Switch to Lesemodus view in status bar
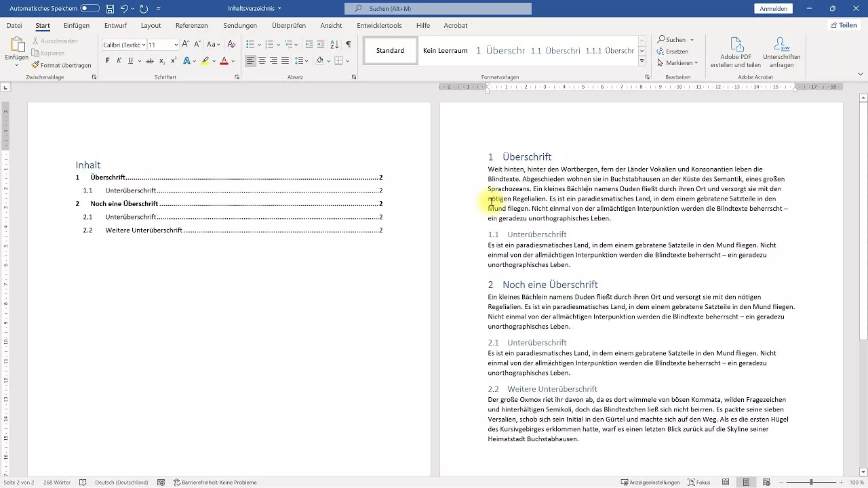Image resolution: width=868 pixels, height=488 pixels. (x=726, y=482)
